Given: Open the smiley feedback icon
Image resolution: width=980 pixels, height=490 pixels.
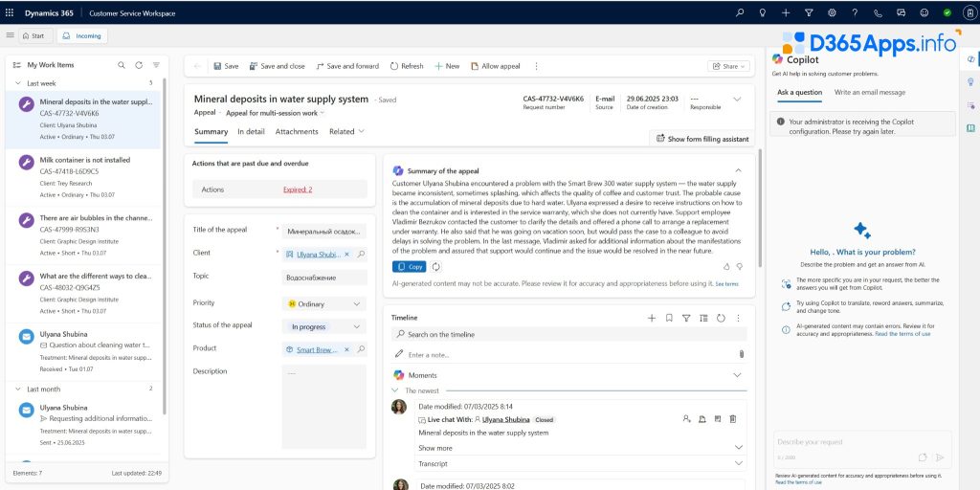Looking at the screenshot, I should [924, 12].
